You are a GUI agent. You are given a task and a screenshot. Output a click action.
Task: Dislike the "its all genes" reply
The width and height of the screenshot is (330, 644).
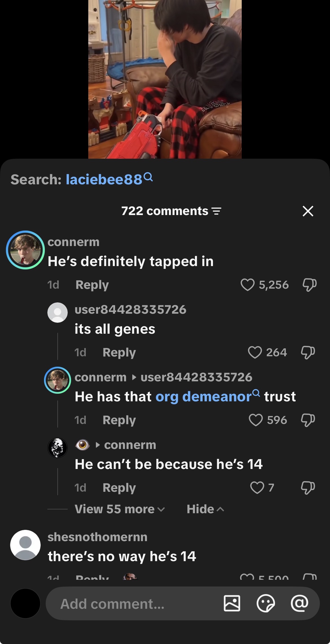pos(308,353)
